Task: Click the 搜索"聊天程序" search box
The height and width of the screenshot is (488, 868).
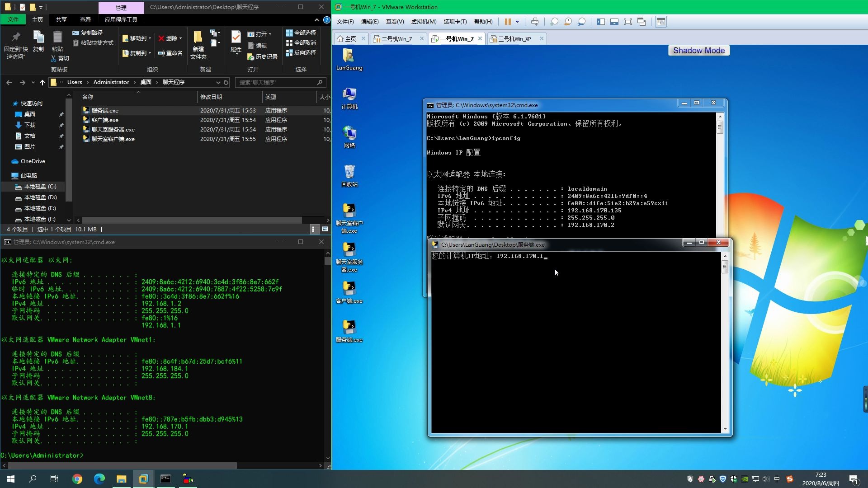Action: coord(277,82)
